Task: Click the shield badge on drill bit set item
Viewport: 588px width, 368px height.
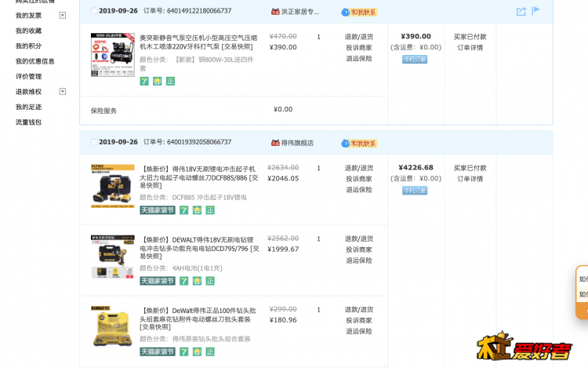Action: (x=197, y=352)
